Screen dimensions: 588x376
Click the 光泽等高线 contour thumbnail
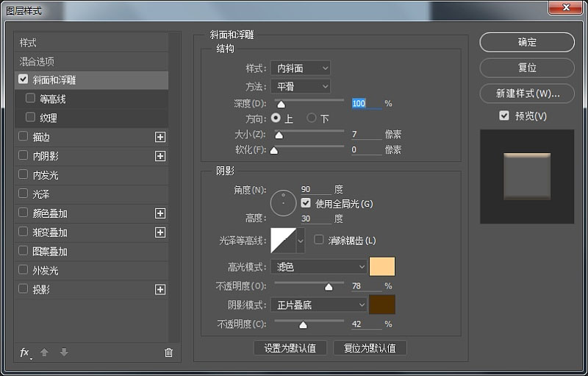click(284, 241)
